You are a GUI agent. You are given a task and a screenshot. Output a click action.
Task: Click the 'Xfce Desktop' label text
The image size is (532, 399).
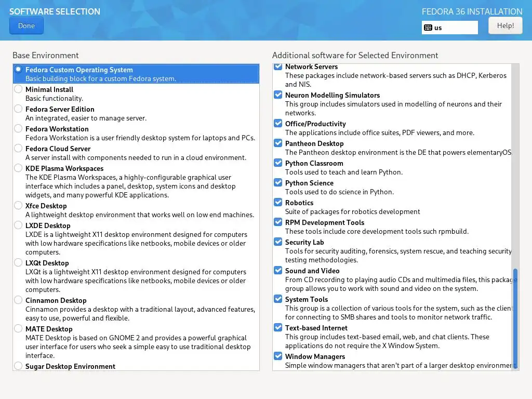click(46, 206)
